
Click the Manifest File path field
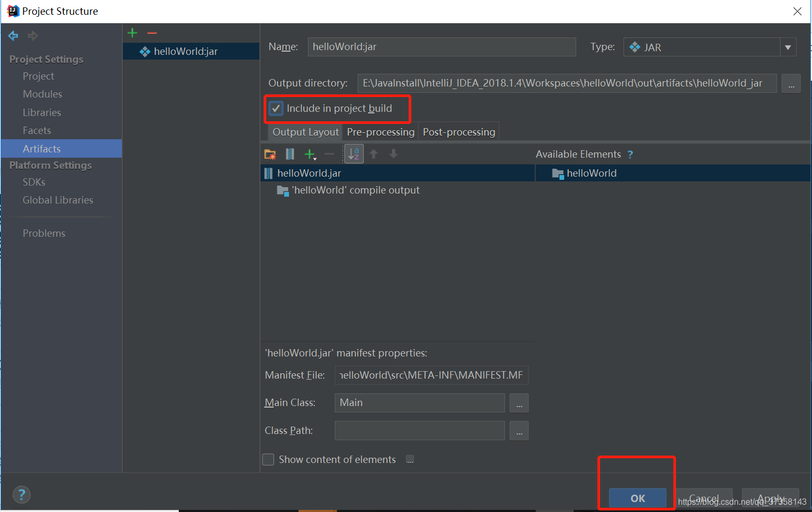click(431, 375)
